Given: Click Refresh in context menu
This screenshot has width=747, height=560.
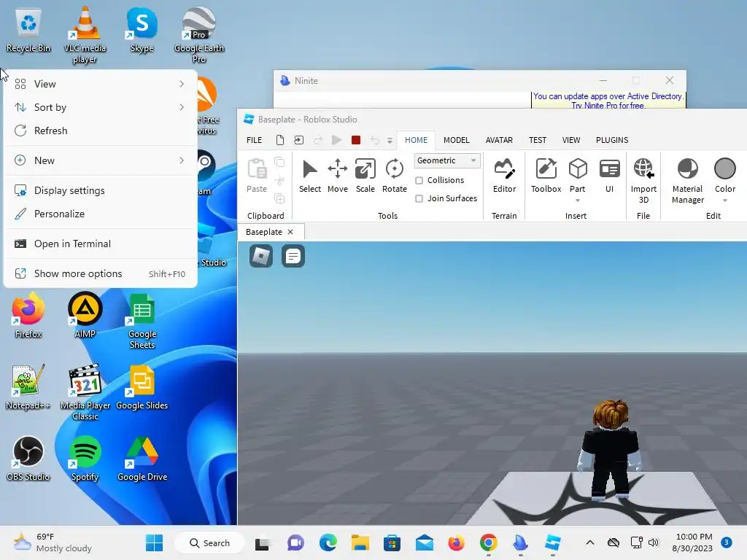Looking at the screenshot, I should click(100, 131).
